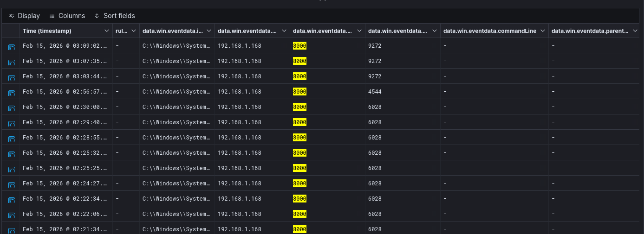Viewport: 644px width, 234px height.
Task: Open inspect icon for 02:22:34 row
Action: (12, 199)
